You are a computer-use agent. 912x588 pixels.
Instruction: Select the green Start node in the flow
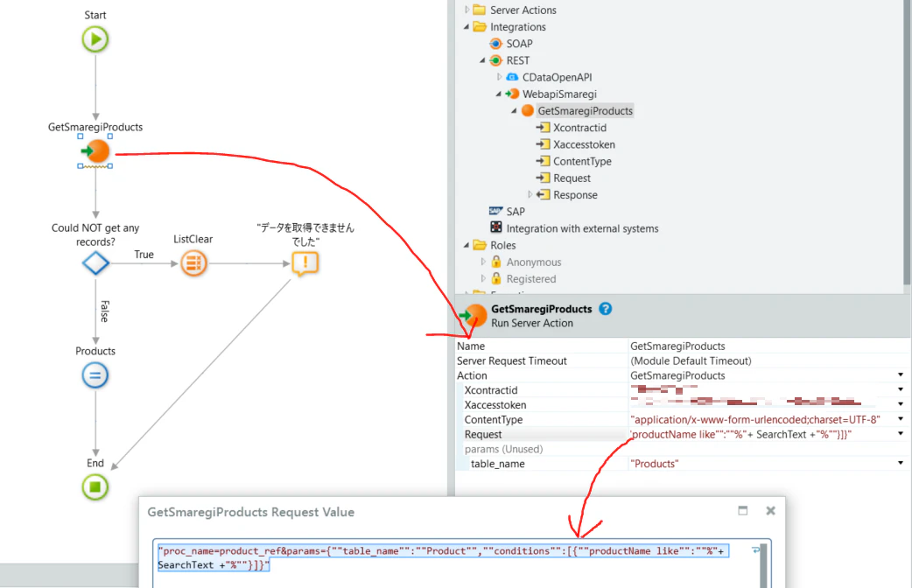[x=95, y=39]
